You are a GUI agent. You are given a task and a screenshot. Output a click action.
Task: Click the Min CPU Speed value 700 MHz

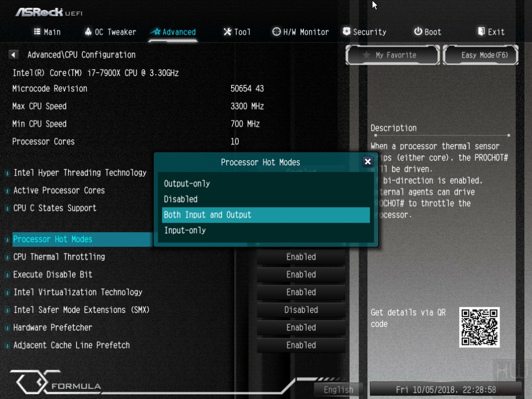(x=245, y=124)
